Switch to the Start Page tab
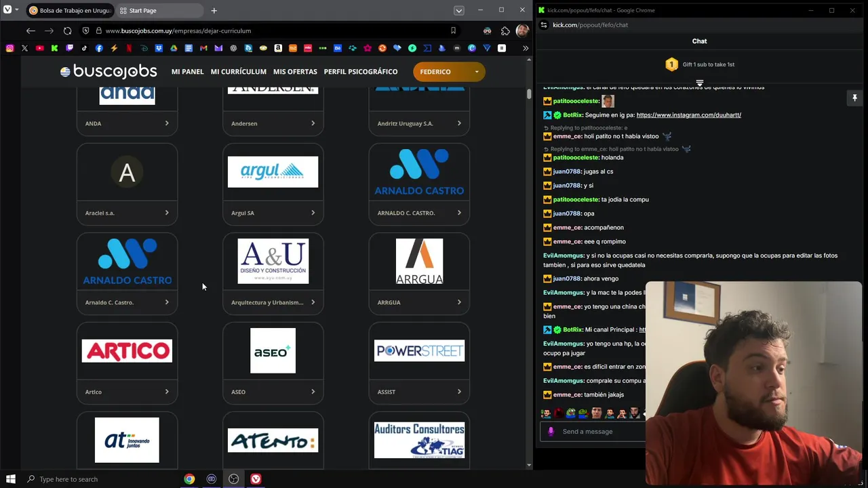Viewport: 868px width, 488px height. pos(159,10)
